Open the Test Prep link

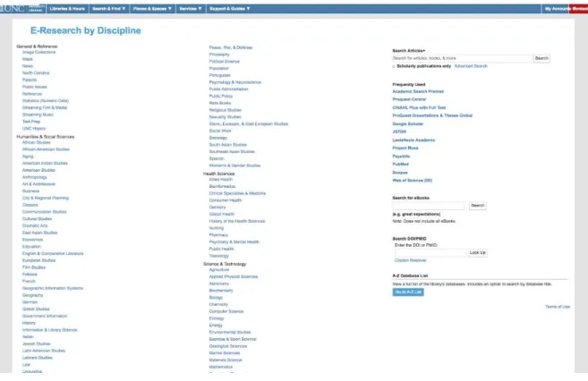(31, 122)
